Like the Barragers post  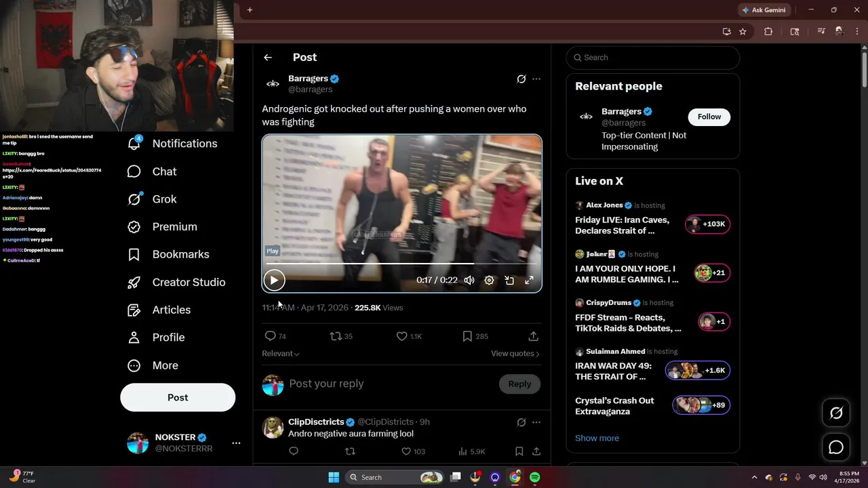point(409,336)
